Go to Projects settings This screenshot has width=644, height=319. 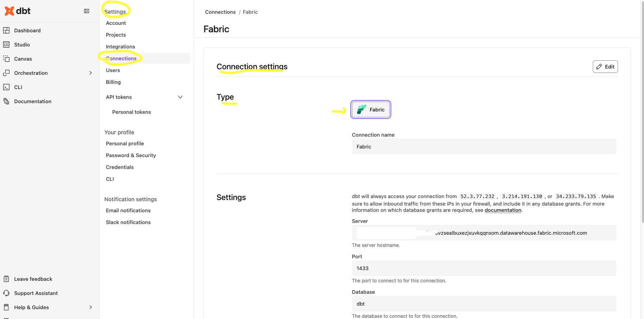coord(116,35)
